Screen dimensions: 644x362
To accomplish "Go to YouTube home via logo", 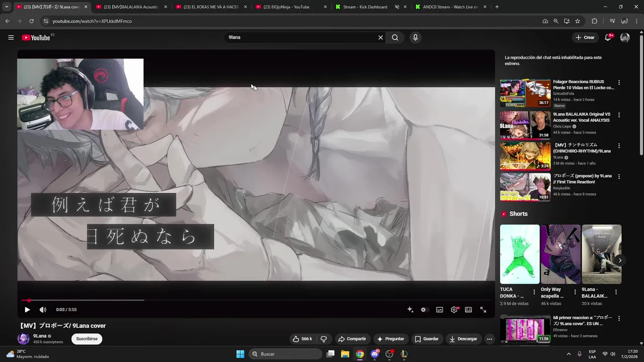I will pos(36,37).
